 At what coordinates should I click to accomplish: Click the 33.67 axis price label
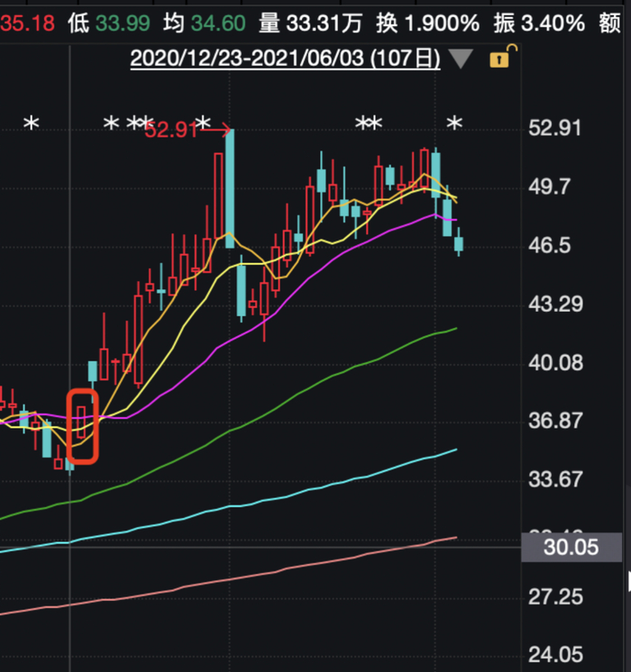click(555, 479)
